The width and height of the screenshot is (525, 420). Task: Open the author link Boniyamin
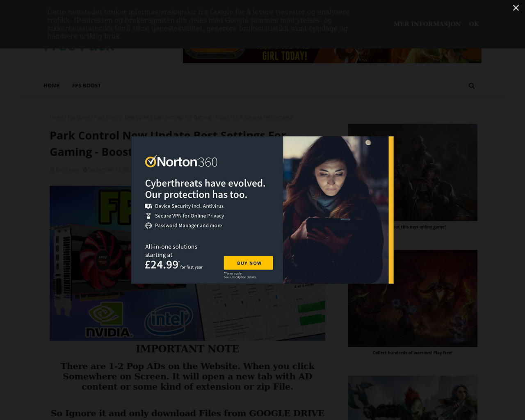pyautogui.click(x=67, y=169)
